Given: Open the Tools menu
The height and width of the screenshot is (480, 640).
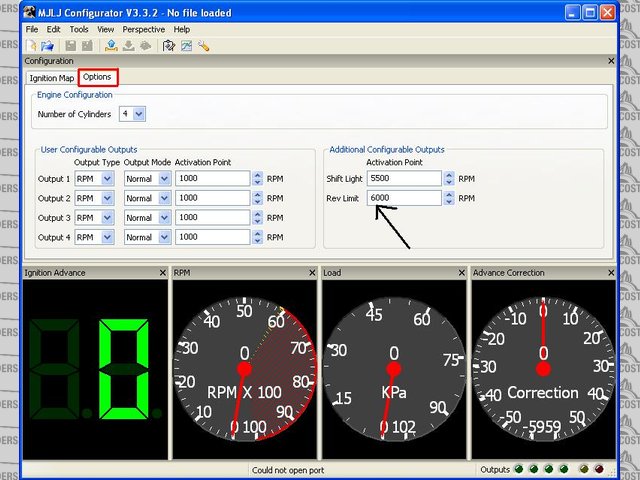Looking at the screenshot, I should coord(78,30).
